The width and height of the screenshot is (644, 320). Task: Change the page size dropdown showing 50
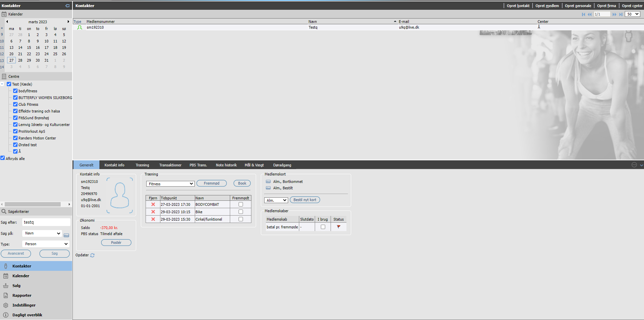coord(633,14)
